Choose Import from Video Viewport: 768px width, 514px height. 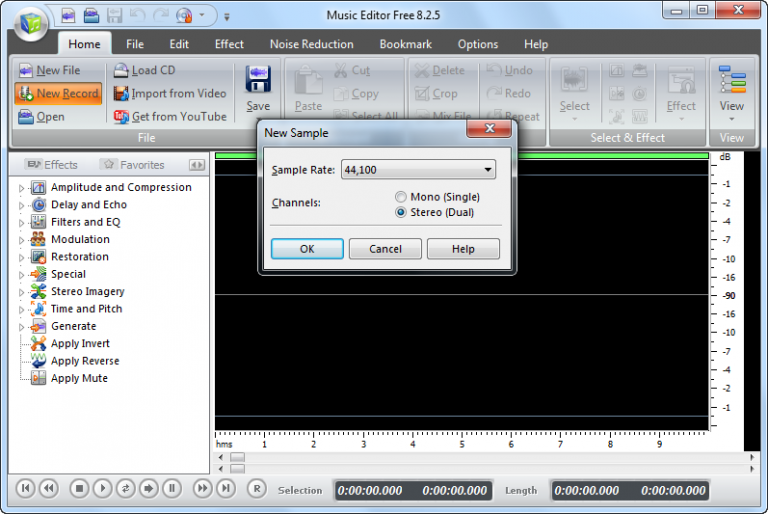point(169,93)
